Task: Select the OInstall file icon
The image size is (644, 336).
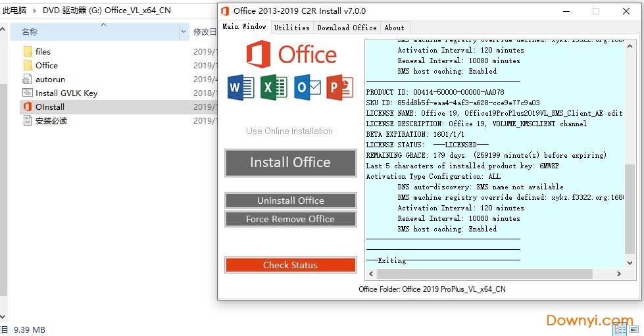Action: click(x=28, y=107)
